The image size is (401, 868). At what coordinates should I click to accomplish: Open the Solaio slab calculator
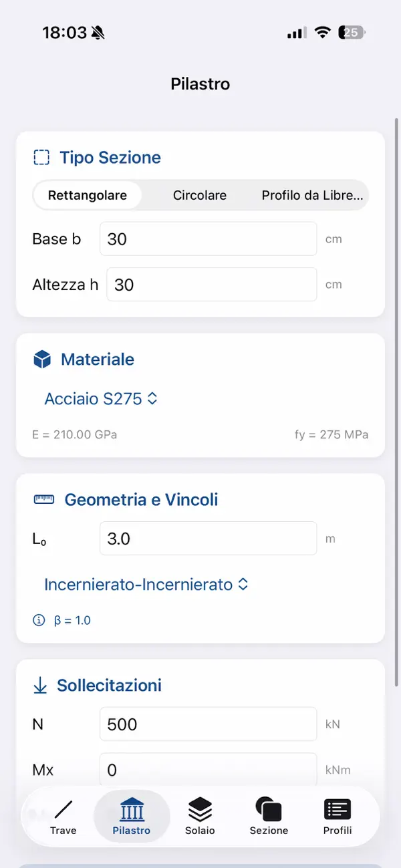pos(200,815)
